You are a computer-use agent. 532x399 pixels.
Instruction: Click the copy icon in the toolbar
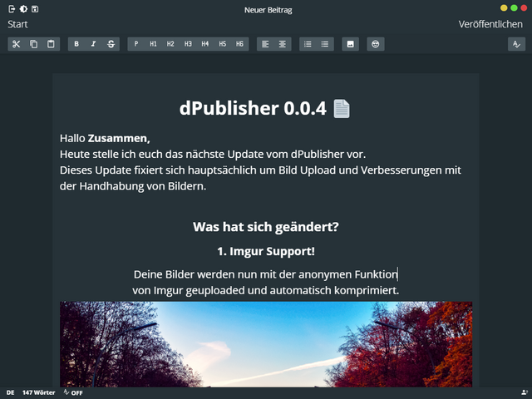[x=33, y=44]
